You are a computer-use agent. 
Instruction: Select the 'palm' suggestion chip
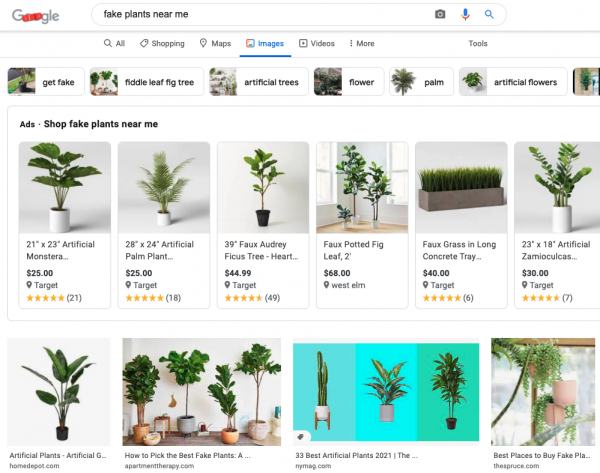421,82
